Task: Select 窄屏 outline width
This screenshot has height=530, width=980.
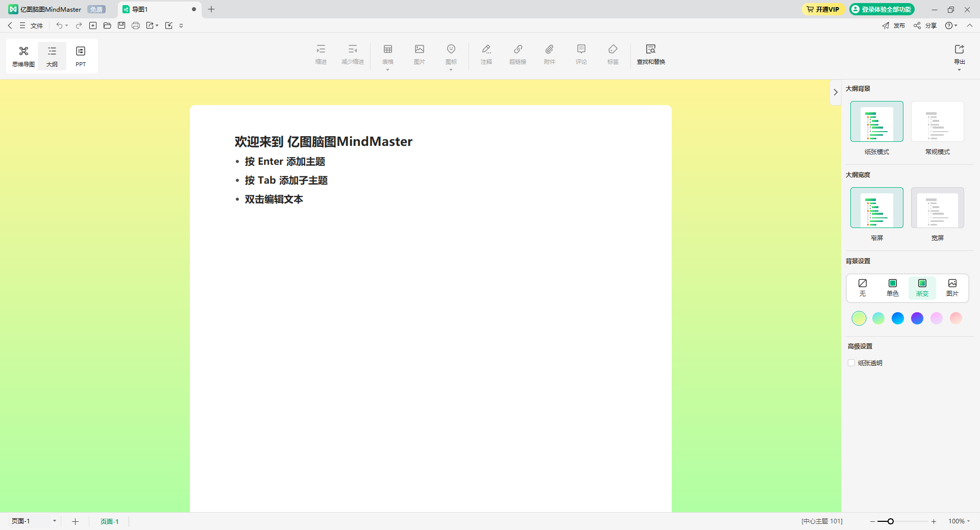Action: click(877, 208)
